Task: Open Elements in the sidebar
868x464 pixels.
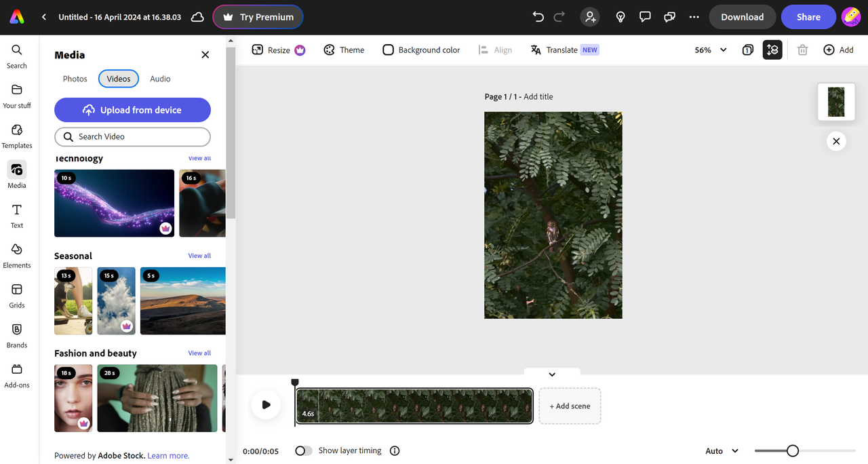Action: 17,256
